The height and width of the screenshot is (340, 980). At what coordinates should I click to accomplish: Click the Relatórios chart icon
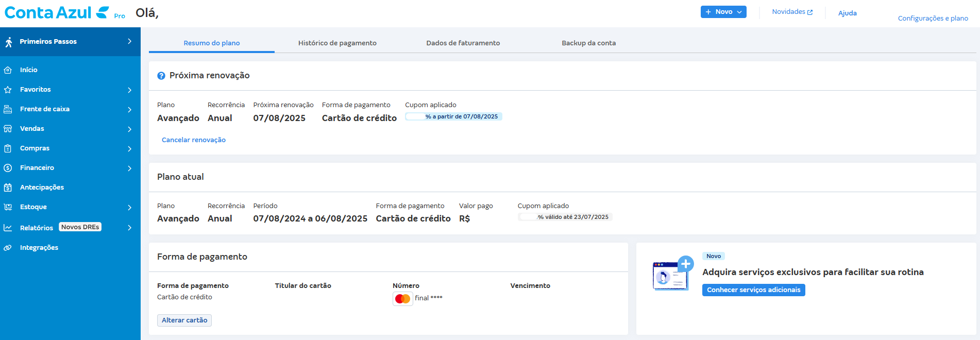8,228
